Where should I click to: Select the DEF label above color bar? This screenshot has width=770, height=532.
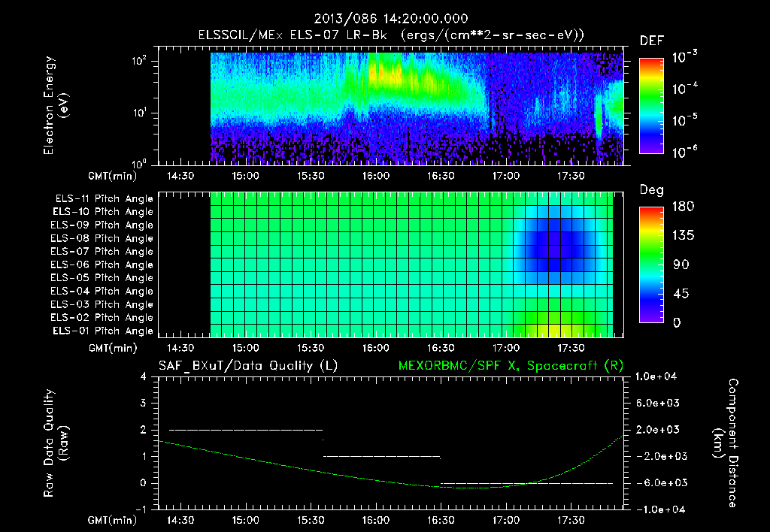coord(652,41)
